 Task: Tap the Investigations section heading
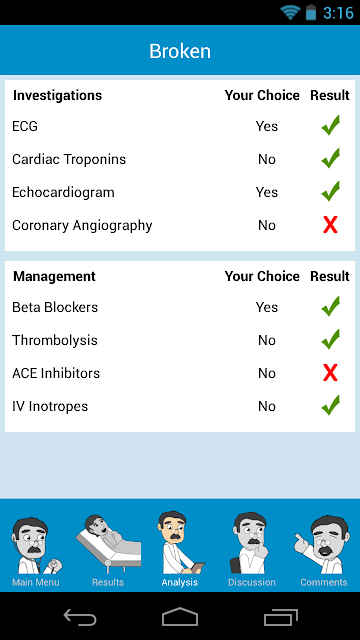(58, 96)
